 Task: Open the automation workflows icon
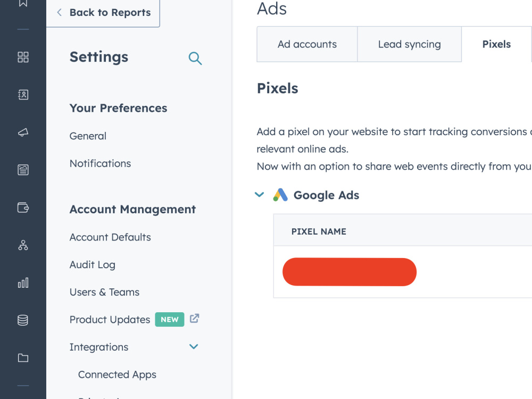[23, 245]
